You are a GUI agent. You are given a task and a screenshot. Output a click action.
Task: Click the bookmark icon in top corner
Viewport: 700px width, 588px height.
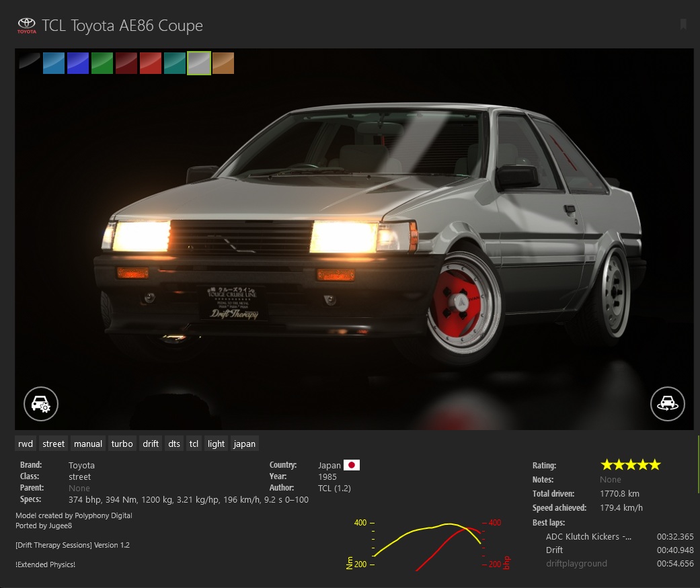683,24
